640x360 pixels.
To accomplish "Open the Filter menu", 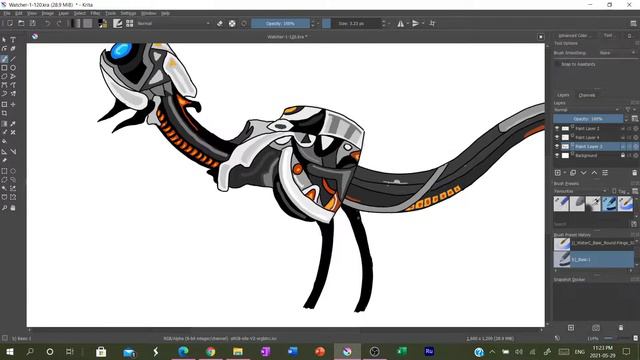I will click(95, 13).
